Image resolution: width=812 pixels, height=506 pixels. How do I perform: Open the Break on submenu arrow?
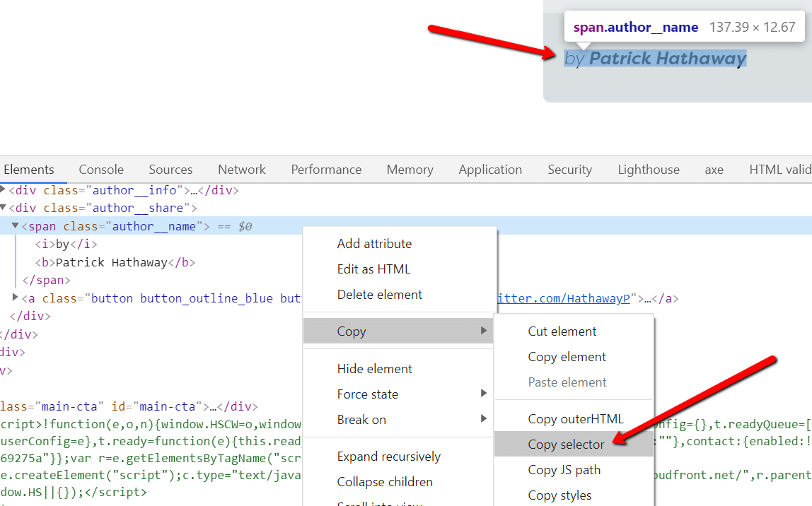(x=484, y=419)
